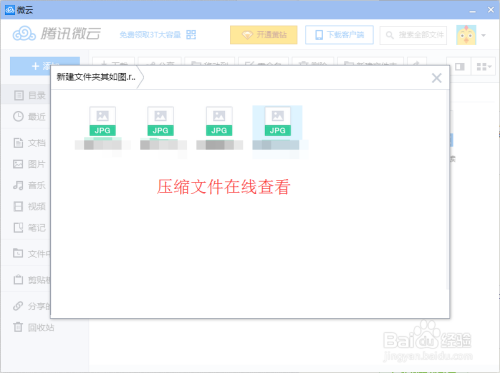Click the document icon beside 文档
Image resolution: width=500 pixels, height=373 pixels.
coord(18,143)
